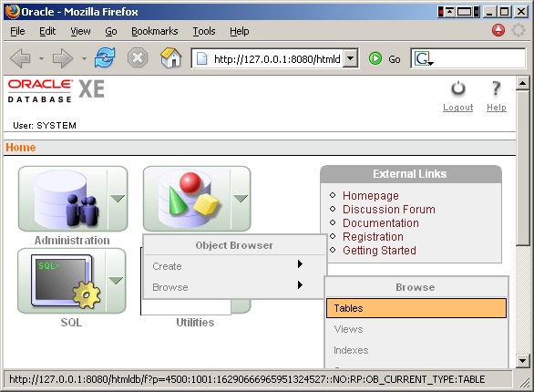Select Tables in the Browse submenu
The width and height of the screenshot is (534, 392).
click(x=416, y=308)
